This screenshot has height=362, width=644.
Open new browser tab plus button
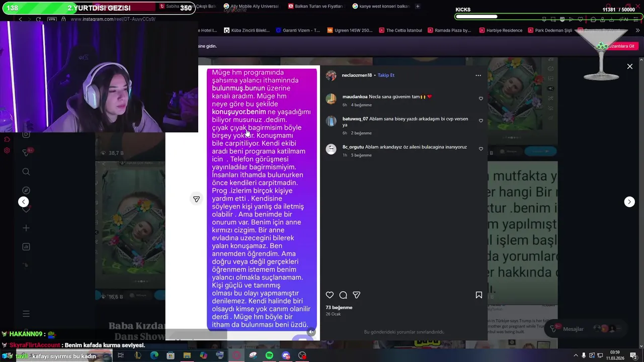[x=418, y=6]
